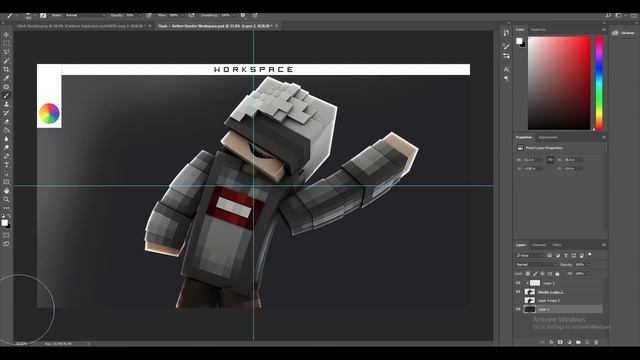Viewport: 640px width, 360px height.
Task: Select the Dodge tool
Action: tap(6, 147)
